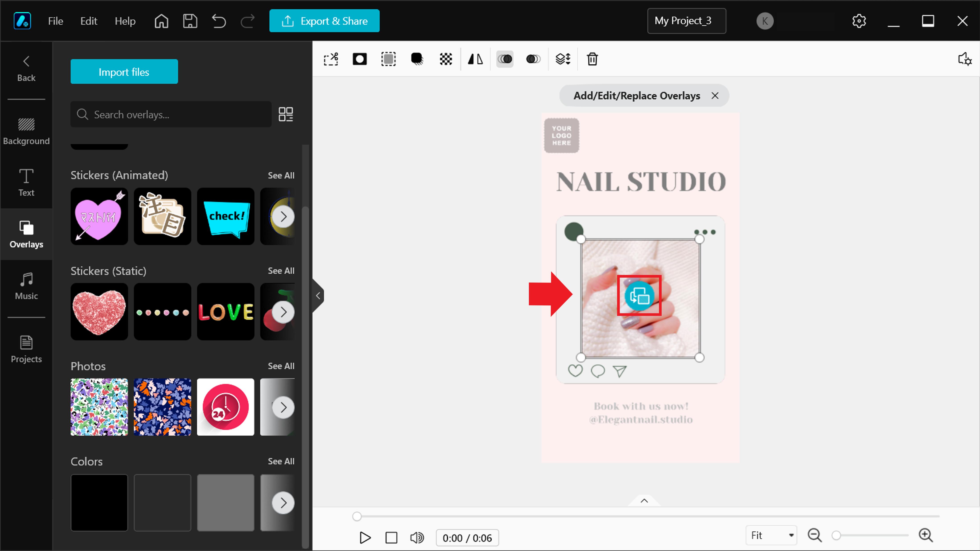This screenshot has height=551, width=980.
Task: Expand the Fit zoom level dropdown
Action: (x=771, y=535)
